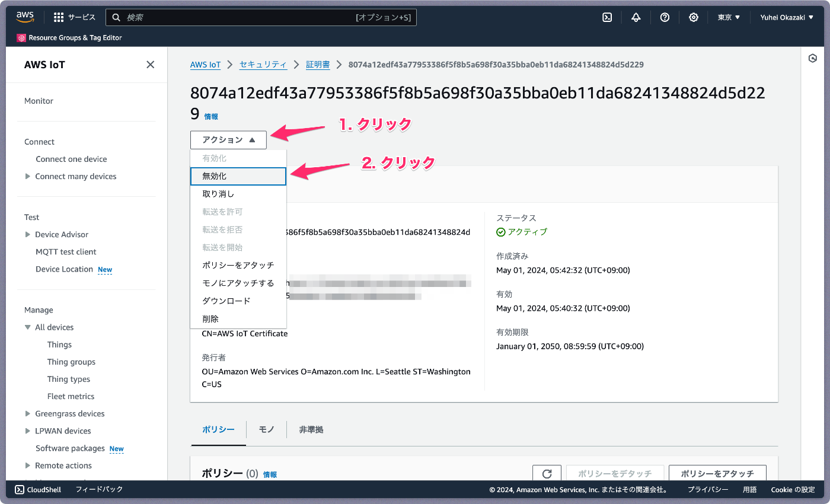Open Fleet metrics
The height and width of the screenshot is (504, 830).
(x=71, y=396)
